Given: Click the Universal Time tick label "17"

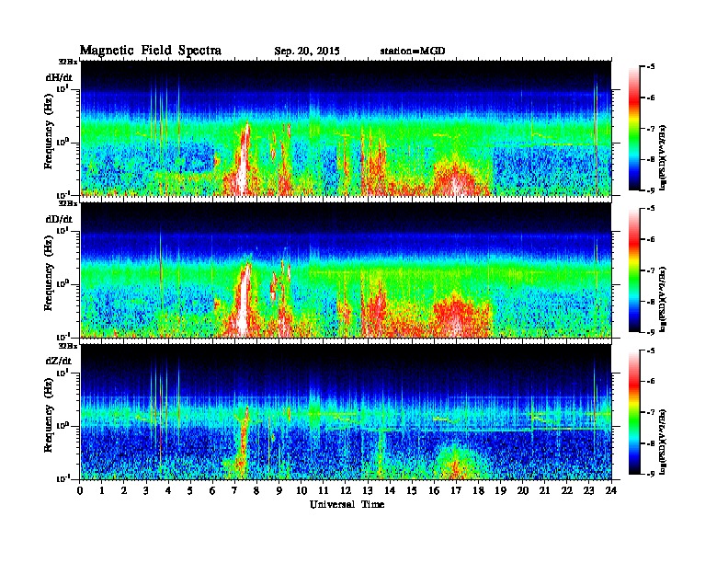Looking at the screenshot, I should (x=456, y=491).
